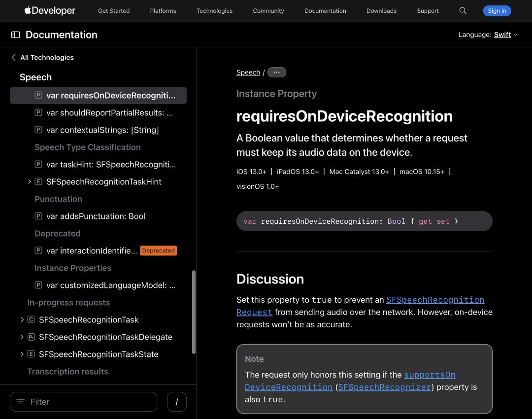
Task: Open Technologies menu
Action: (x=214, y=11)
